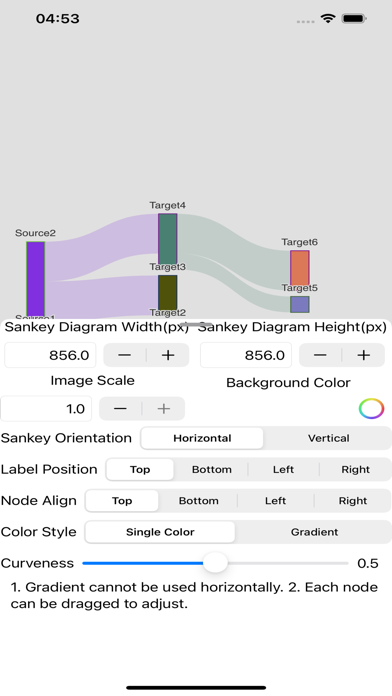This screenshot has height=696, width=392.
Task: Tap the Color Style label
Action: [39, 532]
